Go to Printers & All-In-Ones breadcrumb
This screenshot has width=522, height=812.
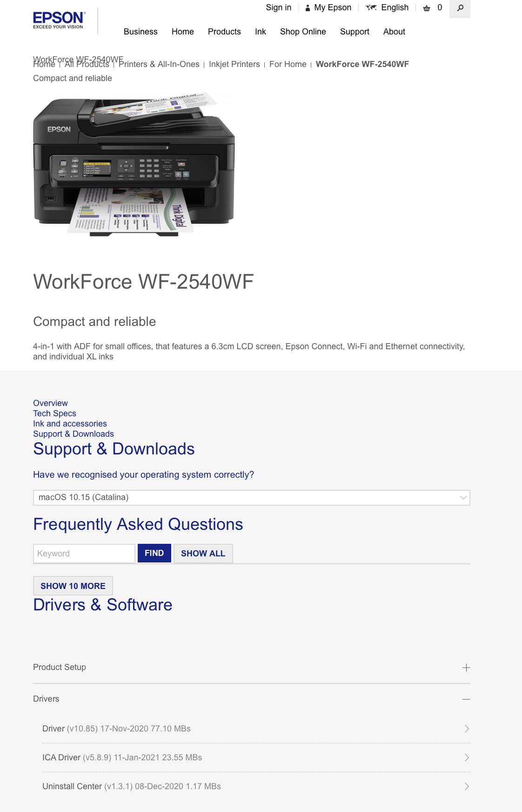coord(159,64)
